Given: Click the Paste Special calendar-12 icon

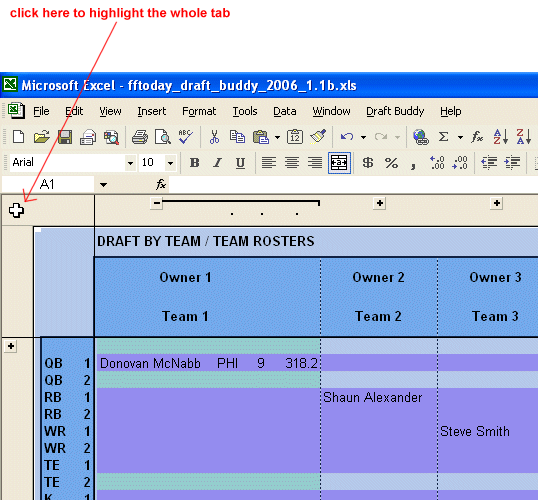Looking at the screenshot, I should pos(295,137).
